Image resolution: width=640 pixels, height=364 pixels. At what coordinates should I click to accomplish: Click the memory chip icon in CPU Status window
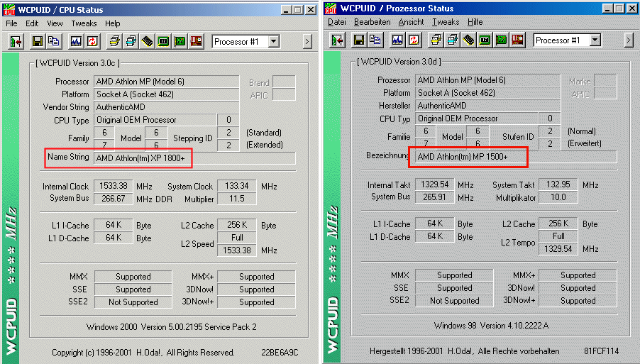147,41
